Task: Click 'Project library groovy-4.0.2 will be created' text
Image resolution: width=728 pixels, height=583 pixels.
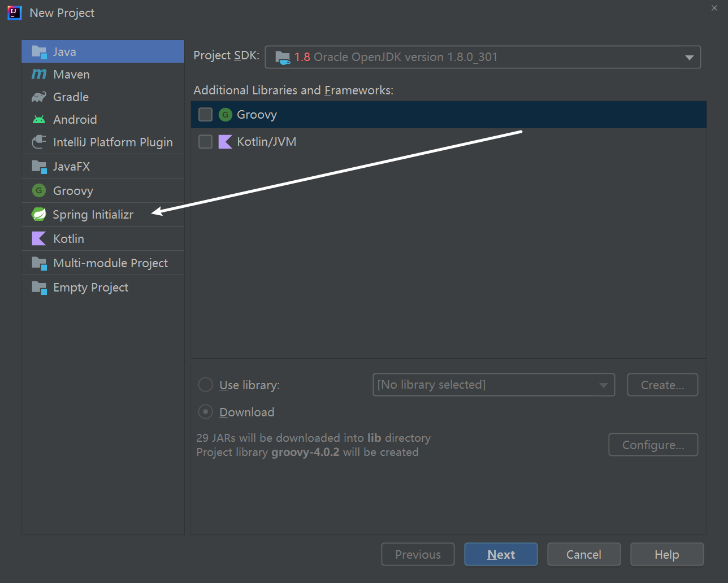Action: (307, 452)
